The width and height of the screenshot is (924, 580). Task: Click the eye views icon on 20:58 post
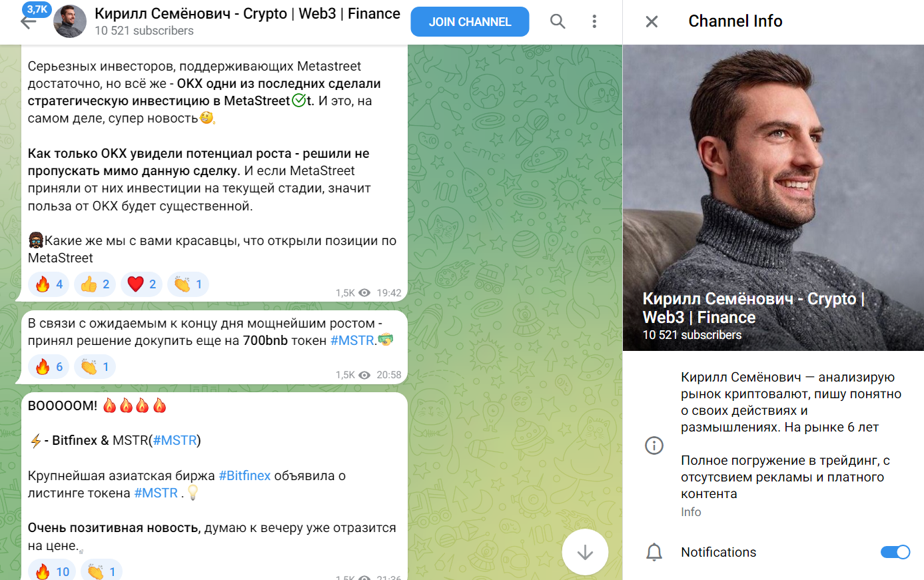[364, 375]
